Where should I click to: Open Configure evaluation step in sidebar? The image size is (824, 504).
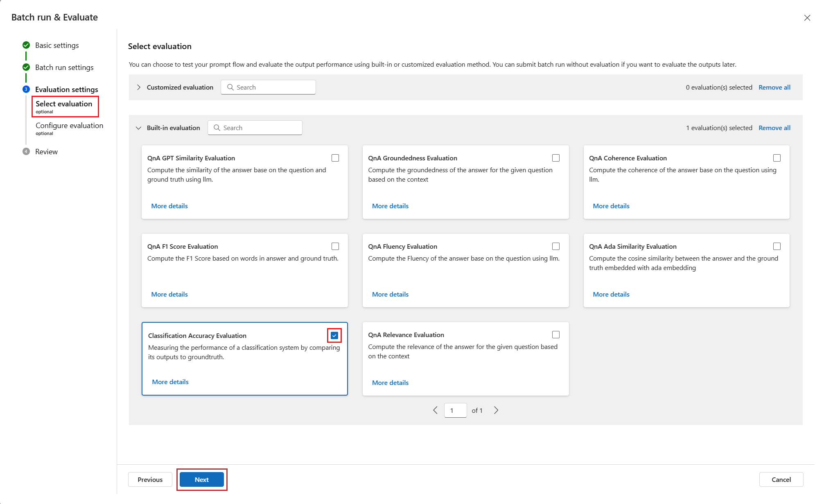69,126
